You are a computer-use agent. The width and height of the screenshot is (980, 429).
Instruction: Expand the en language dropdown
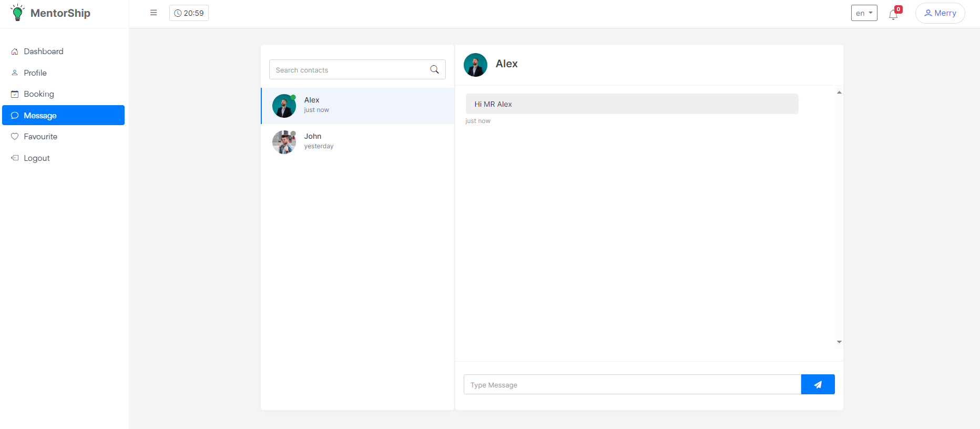tap(864, 13)
